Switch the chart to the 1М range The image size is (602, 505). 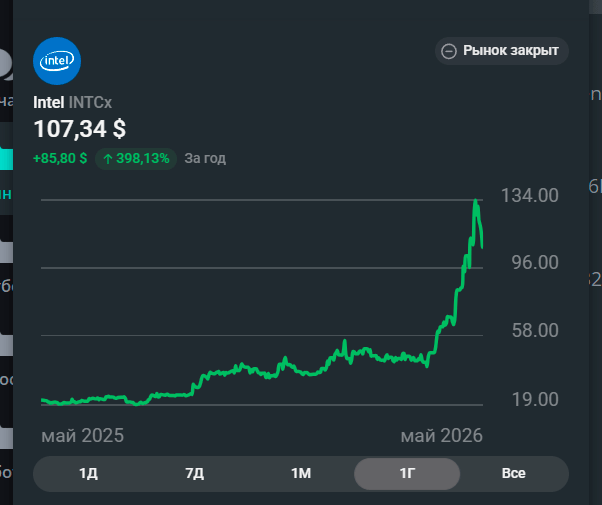(301, 473)
